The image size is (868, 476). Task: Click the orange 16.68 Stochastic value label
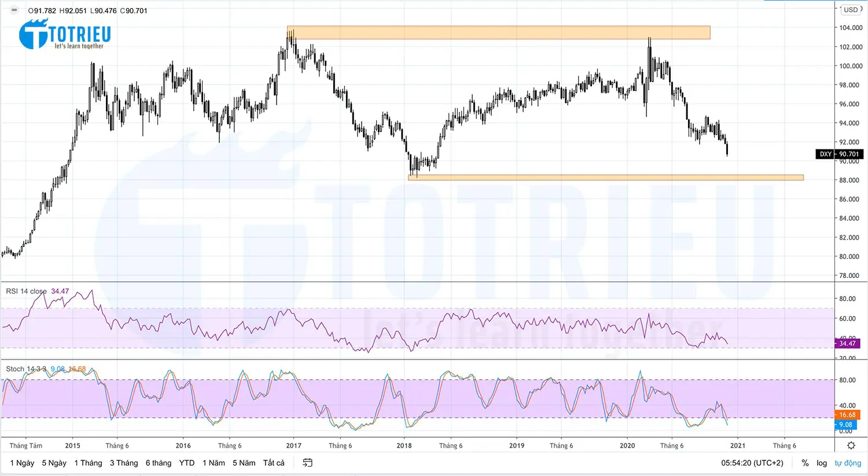pyautogui.click(x=847, y=415)
